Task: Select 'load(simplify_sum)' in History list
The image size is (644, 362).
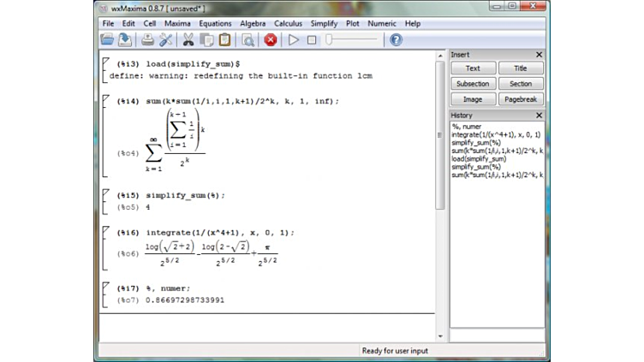Action: (x=479, y=158)
